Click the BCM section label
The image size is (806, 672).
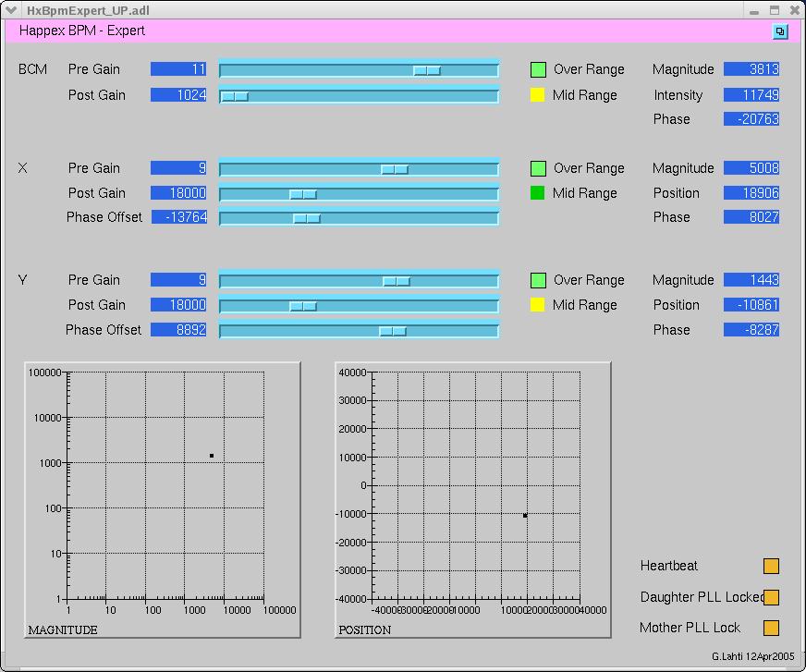32,69
